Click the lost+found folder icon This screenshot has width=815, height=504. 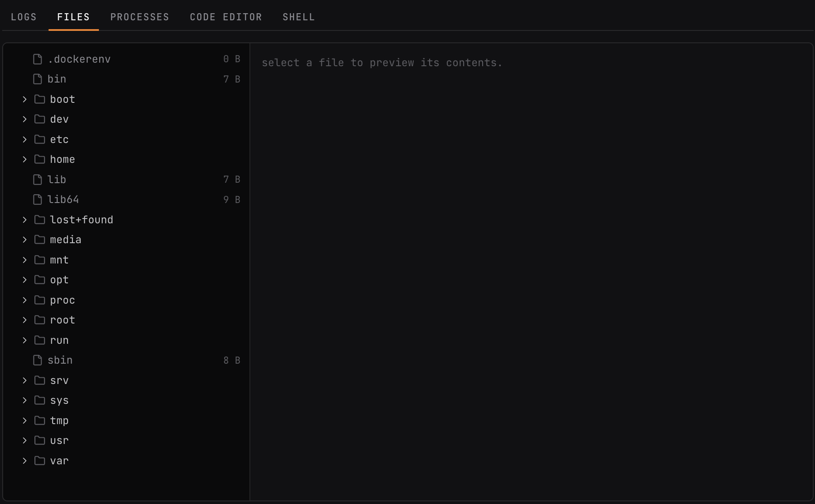click(40, 220)
